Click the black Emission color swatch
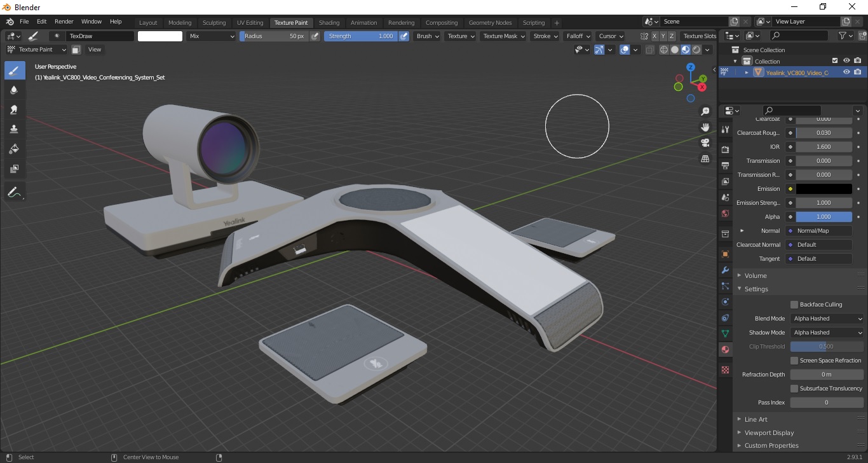Screen dimensions: 868x463 pos(824,189)
